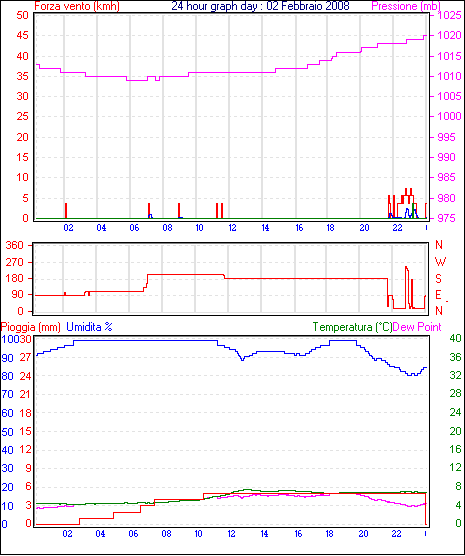Click hour 18 on the bottom graph axis
Image resolution: width=465 pixels, height=556 pixels.
point(330,534)
